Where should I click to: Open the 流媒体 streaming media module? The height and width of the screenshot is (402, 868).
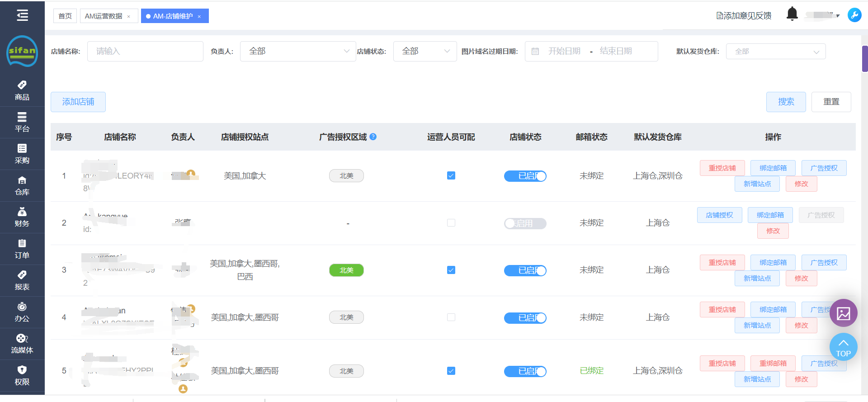click(x=22, y=344)
